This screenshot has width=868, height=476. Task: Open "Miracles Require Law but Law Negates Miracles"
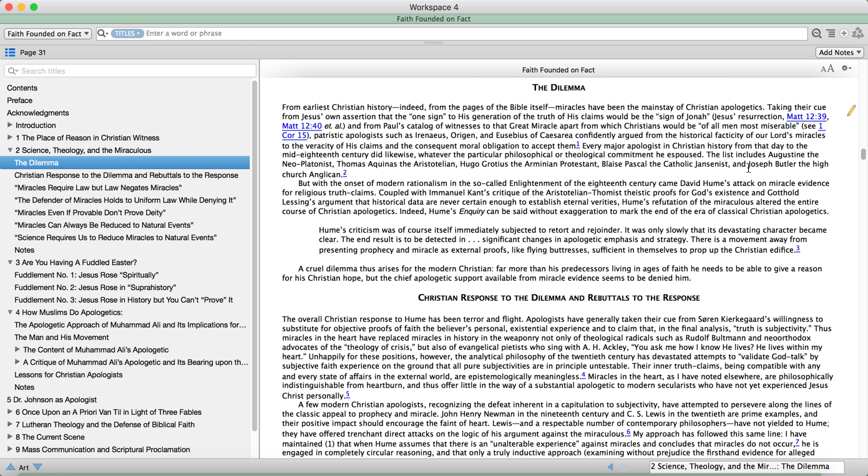coord(98,188)
